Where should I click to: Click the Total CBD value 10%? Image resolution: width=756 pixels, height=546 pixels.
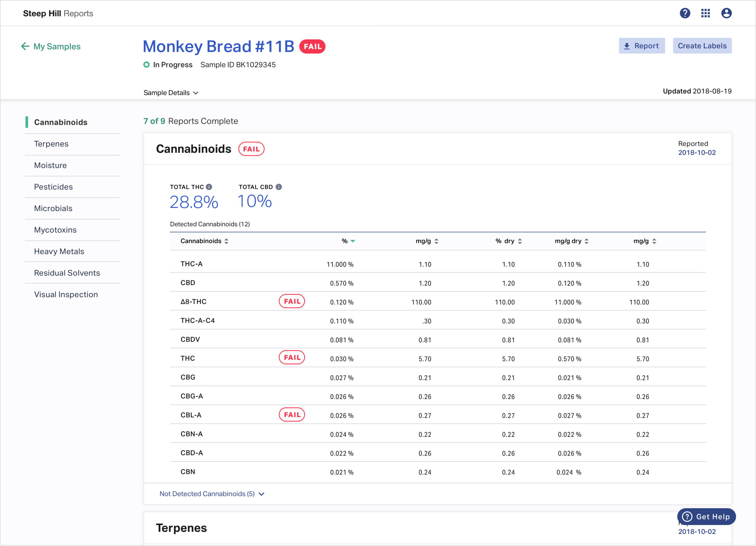[255, 201]
